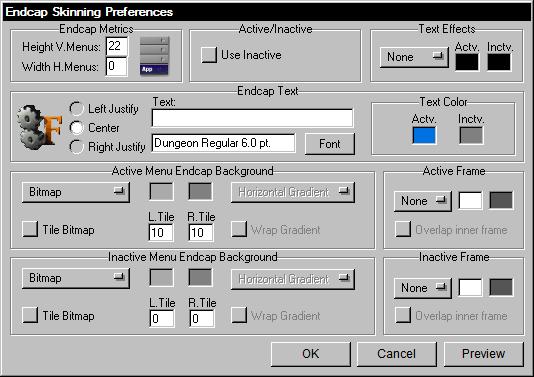This screenshot has height=377, width=534.
Task: Select the Left Justify radio button
Action: coord(76,109)
